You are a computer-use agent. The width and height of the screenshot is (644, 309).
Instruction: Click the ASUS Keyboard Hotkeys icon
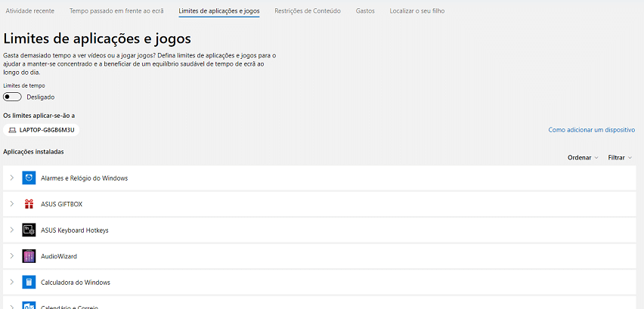(x=29, y=230)
